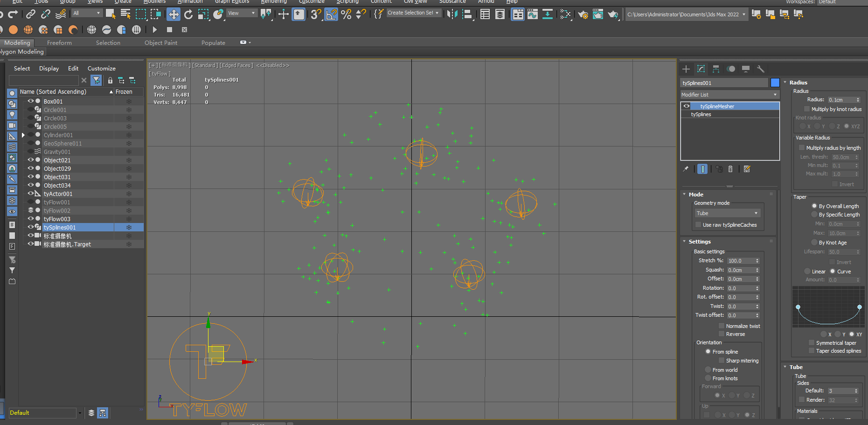
Task: Open Schematic View from toolbar
Action: point(548,14)
